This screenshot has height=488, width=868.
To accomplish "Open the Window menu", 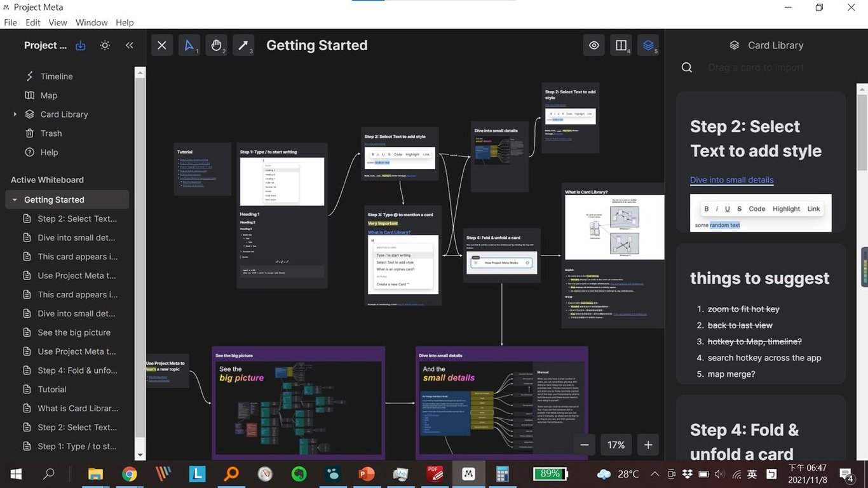I will point(92,22).
